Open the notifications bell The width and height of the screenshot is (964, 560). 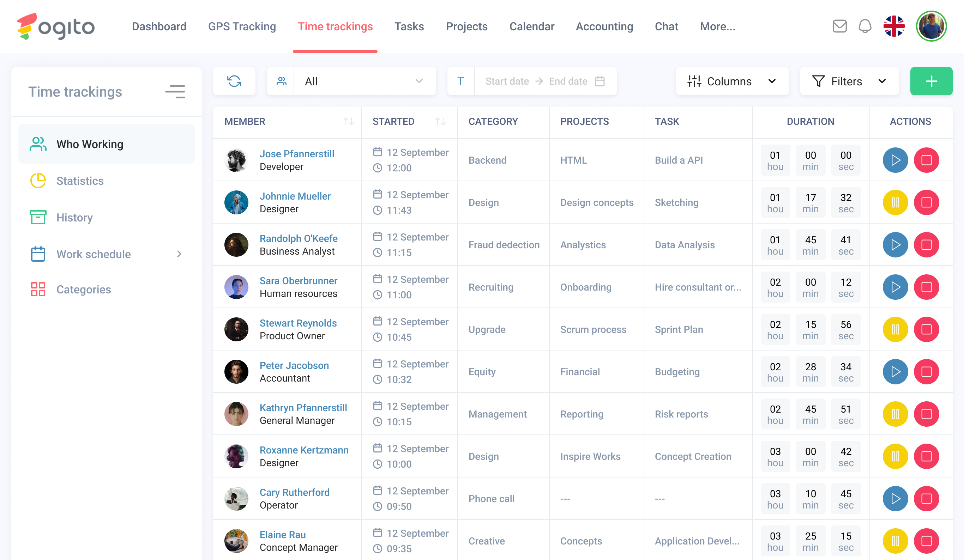864,26
